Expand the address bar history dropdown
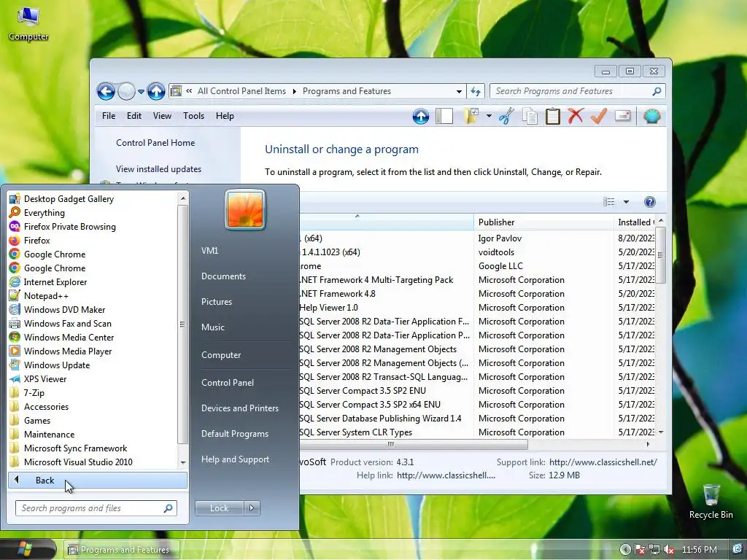This screenshot has height=560, width=747. pyautogui.click(x=459, y=91)
